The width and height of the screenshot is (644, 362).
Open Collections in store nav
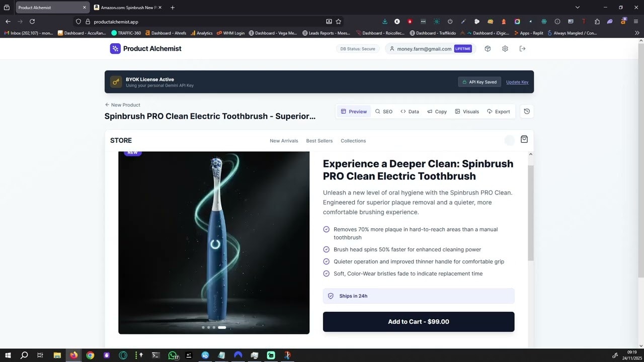[353, 141]
